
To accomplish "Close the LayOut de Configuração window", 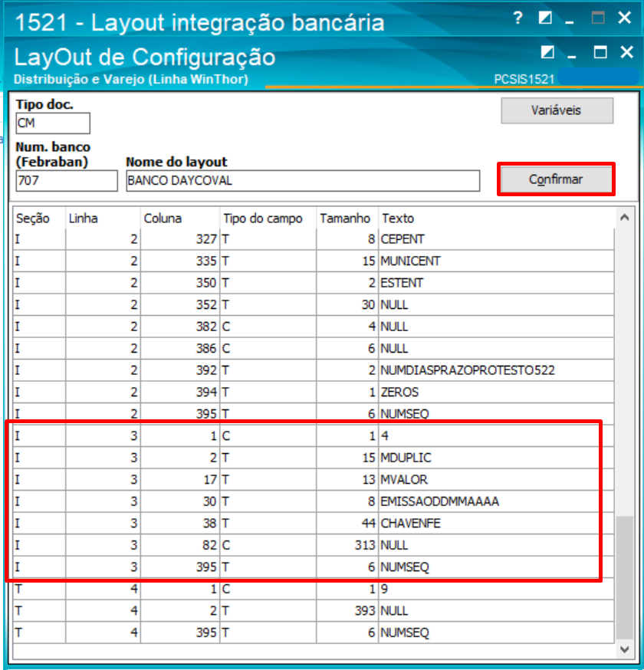I will [x=626, y=52].
